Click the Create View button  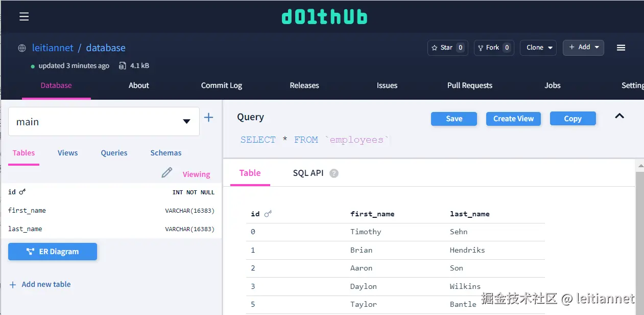513,119
